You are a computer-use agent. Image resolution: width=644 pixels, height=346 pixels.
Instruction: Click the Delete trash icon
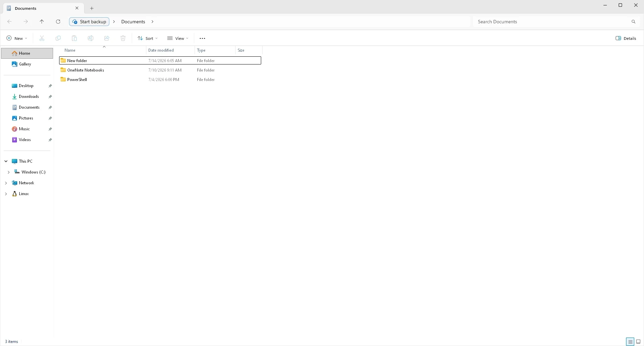[x=123, y=38]
